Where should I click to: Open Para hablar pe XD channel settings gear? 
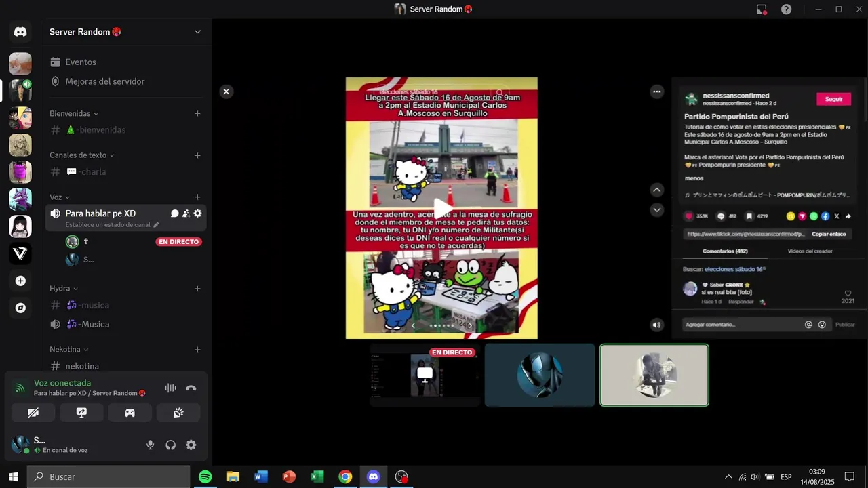coord(197,213)
